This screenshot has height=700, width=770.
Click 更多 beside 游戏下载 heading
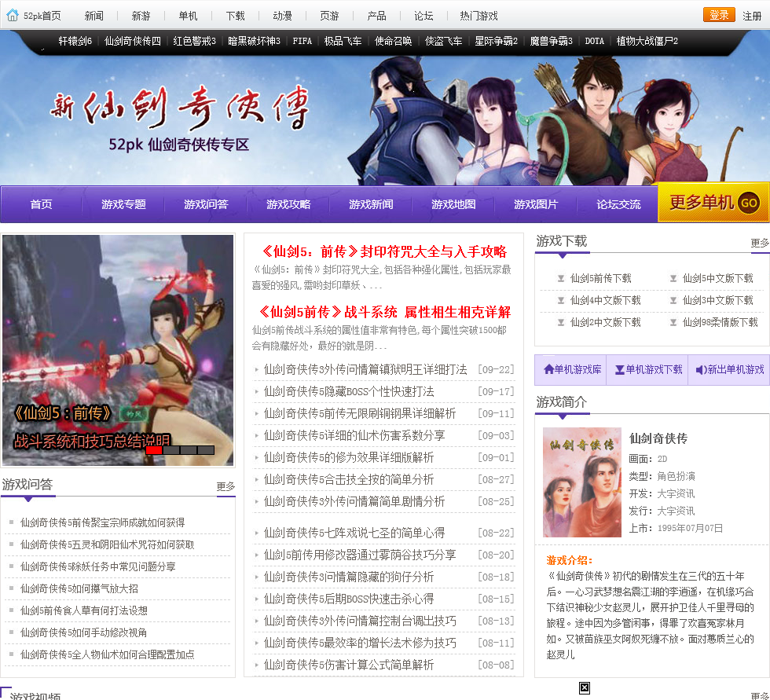760,243
